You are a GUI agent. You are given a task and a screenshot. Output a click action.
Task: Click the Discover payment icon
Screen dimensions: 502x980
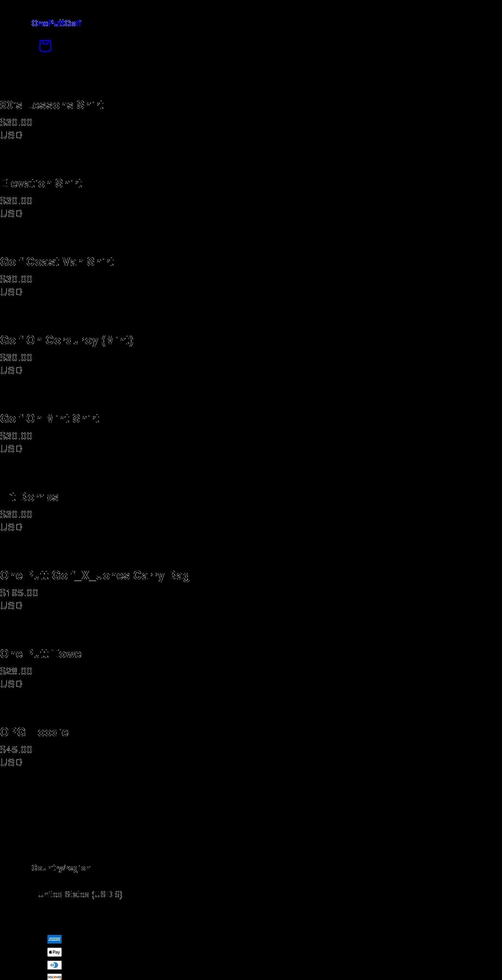(54, 977)
